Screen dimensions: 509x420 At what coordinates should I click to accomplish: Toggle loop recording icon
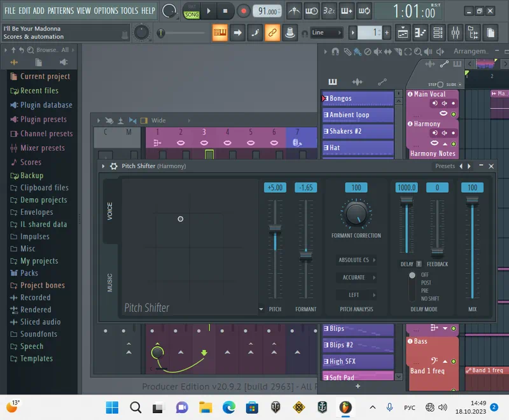[364, 11]
